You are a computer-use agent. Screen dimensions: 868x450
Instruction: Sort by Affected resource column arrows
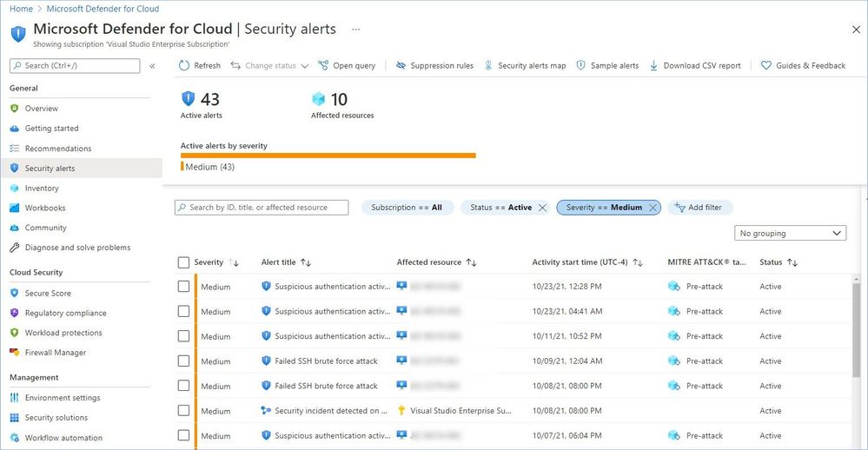(471, 262)
